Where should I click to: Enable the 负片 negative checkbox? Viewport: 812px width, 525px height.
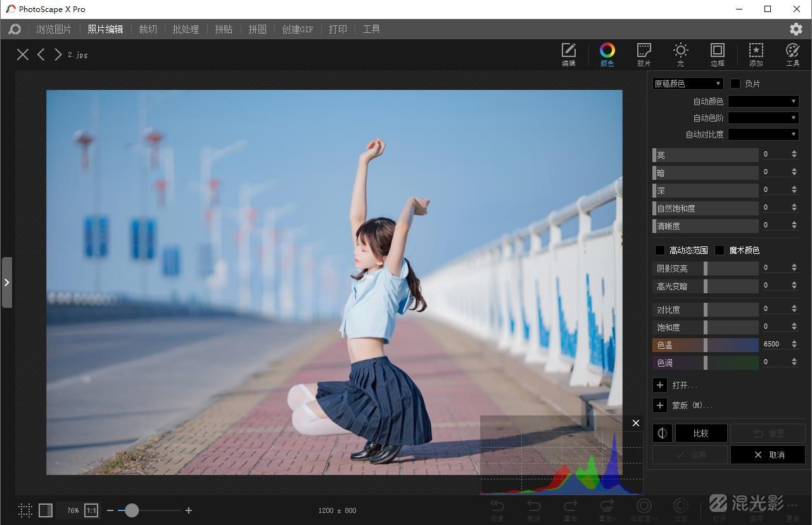click(735, 84)
